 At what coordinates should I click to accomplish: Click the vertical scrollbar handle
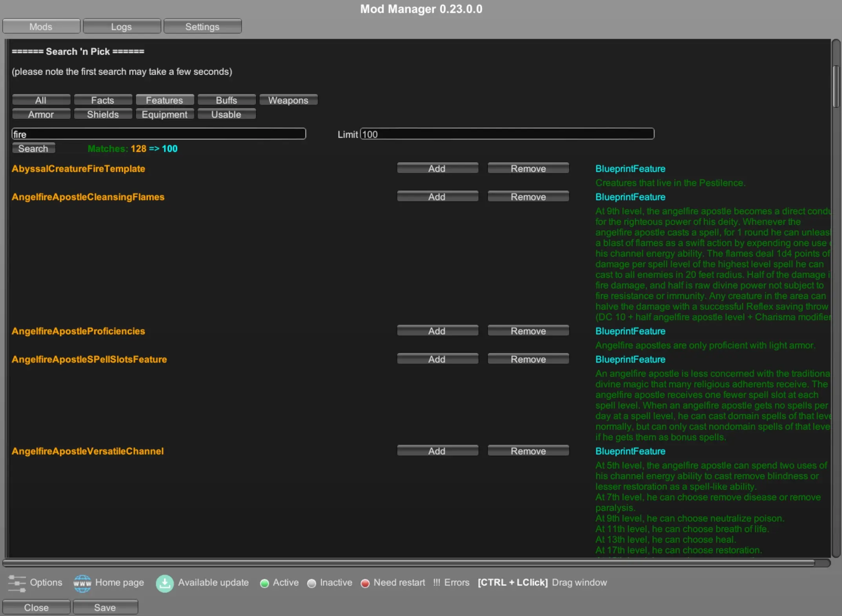click(836, 86)
